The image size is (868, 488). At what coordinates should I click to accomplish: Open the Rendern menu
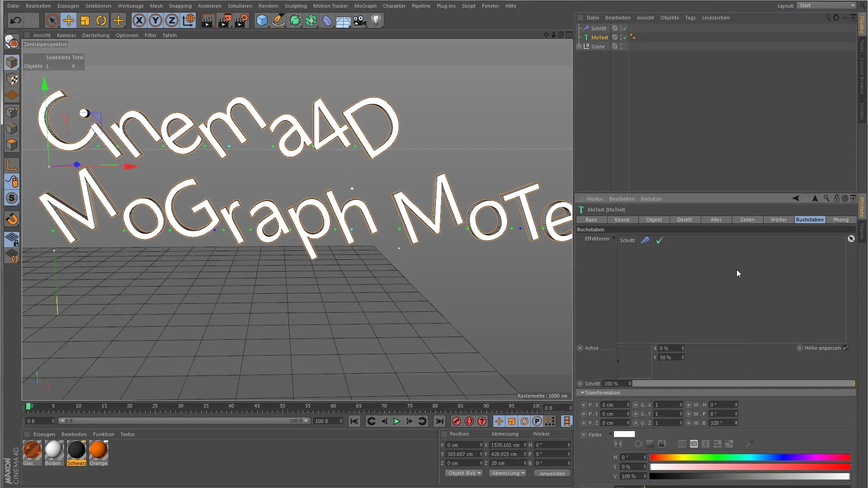click(x=268, y=6)
